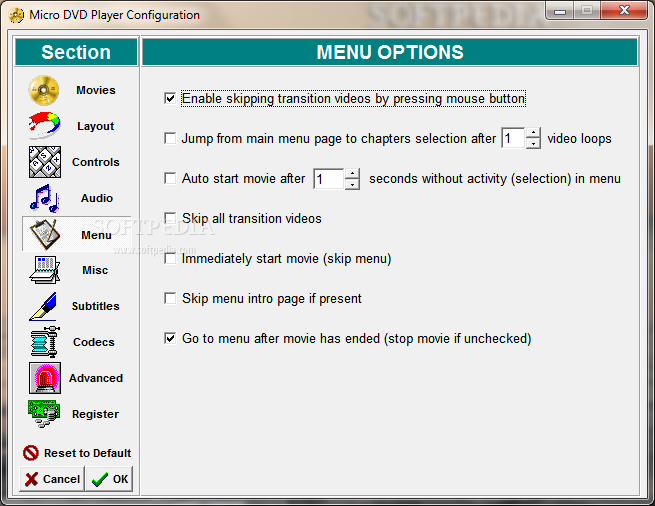Click the clipboard Menu icon
Image resolution: width=655 pixels, height=506 pixels.
coord(45,234)
